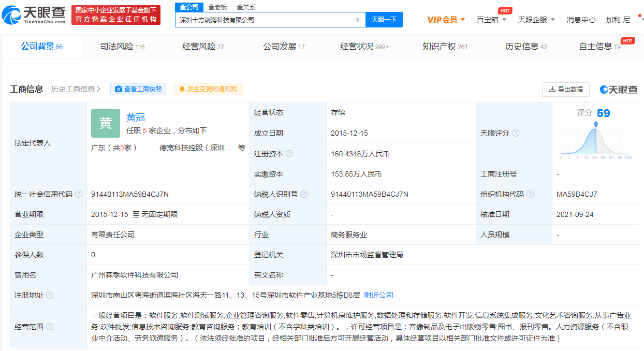Viewport: 644px width, 351px height.
Task: Select the 查老板 search tab
Action: click(x=217, y=7)
